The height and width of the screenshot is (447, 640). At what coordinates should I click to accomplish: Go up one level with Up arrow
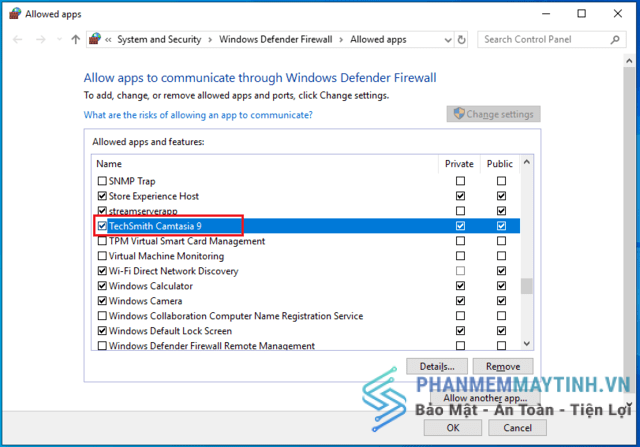click(76, 40)
